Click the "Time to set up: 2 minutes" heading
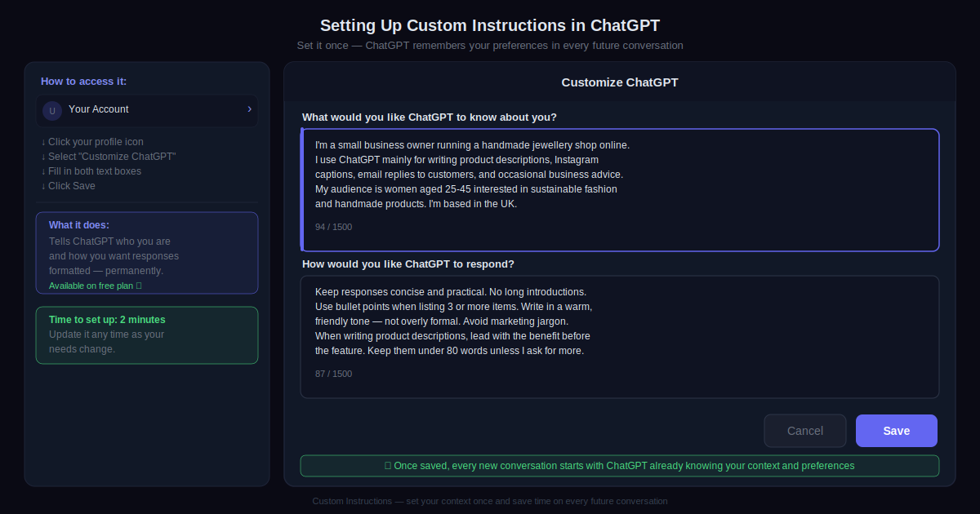Viewport: 980px width, 514px height. click(x=107, y=320)
